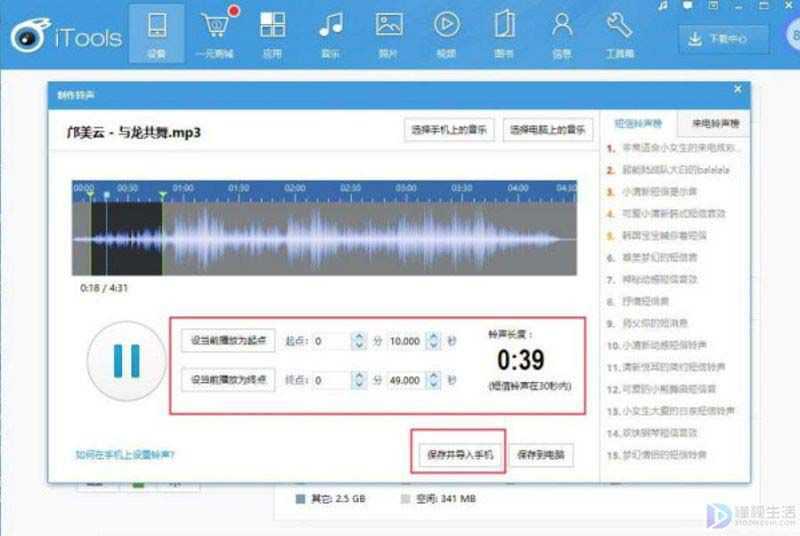Image resolution: width=800 pixels, height=536 pixels.
Task: Open the Photos picture icon
Action: [389, 24]
